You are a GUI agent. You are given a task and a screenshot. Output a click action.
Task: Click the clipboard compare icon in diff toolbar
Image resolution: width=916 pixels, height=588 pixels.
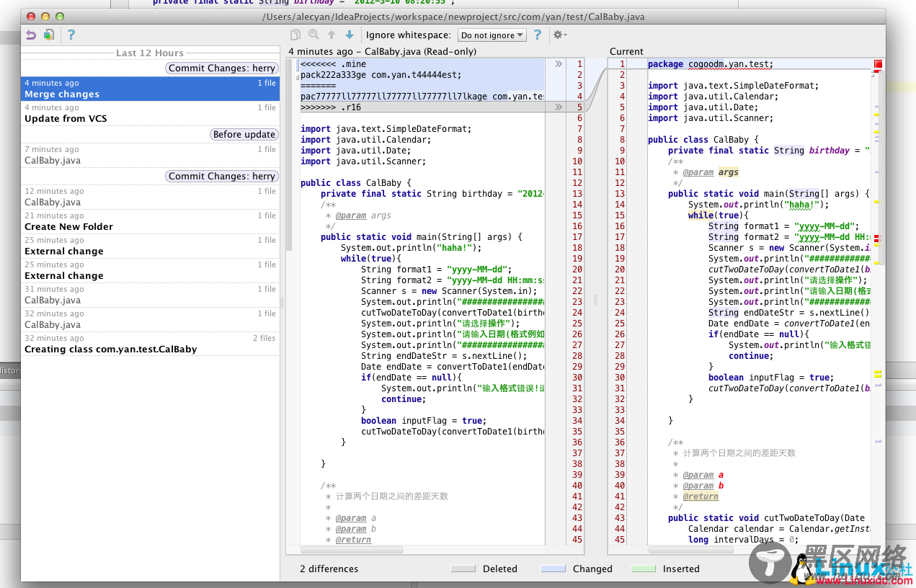295,35
